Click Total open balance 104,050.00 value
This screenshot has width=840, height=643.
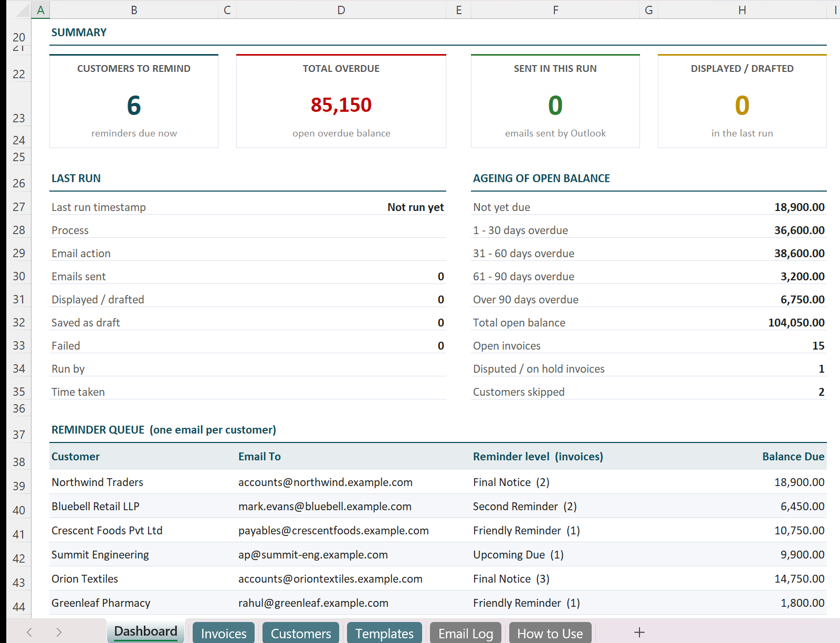click(x=796, y=322)
